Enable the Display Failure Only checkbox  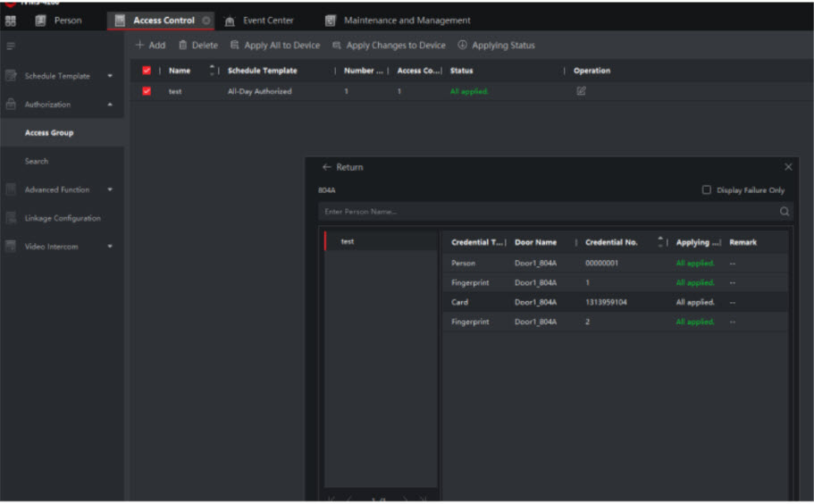(x=707, y=190)
